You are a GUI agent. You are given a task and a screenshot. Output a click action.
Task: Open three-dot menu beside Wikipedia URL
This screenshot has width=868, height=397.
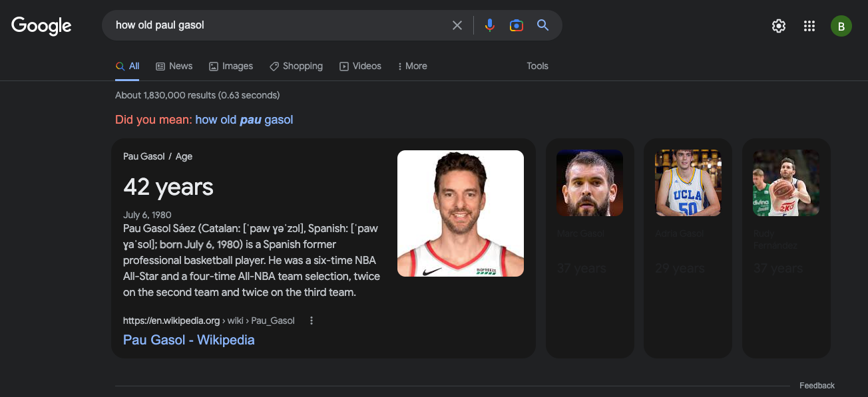pos(311,321)
